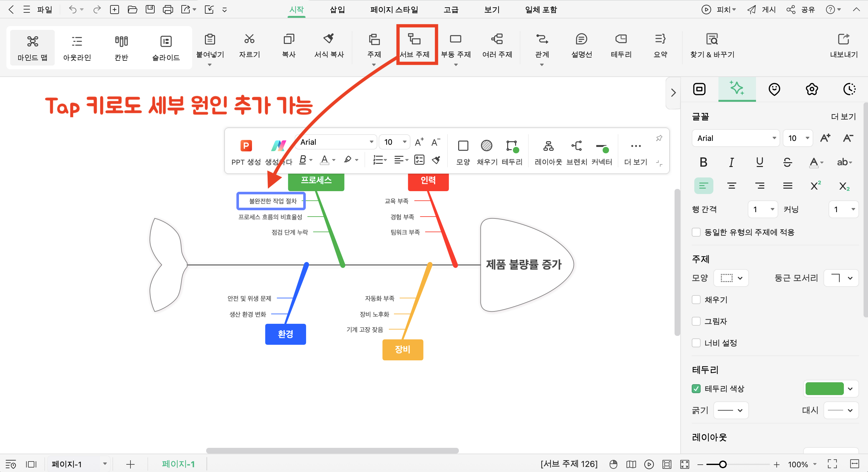Open the 고급 ribbon tab
The height and width of the screenshot is (472, 868).
[451, 10]
